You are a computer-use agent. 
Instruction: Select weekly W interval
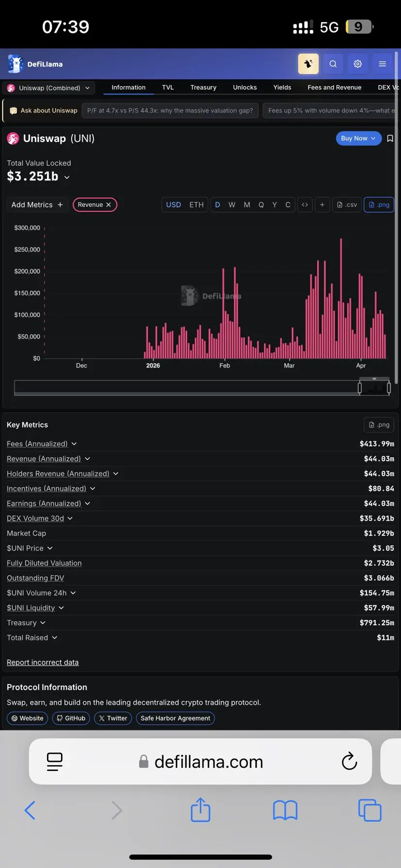[232, 205]
